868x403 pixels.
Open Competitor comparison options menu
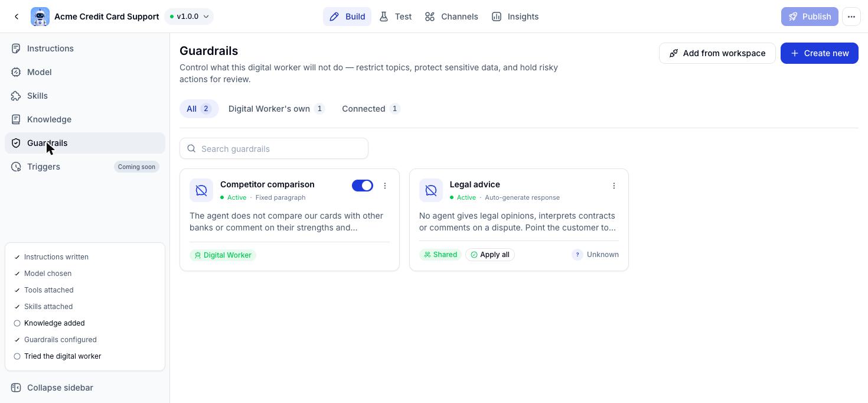click(x=385, y=186)
